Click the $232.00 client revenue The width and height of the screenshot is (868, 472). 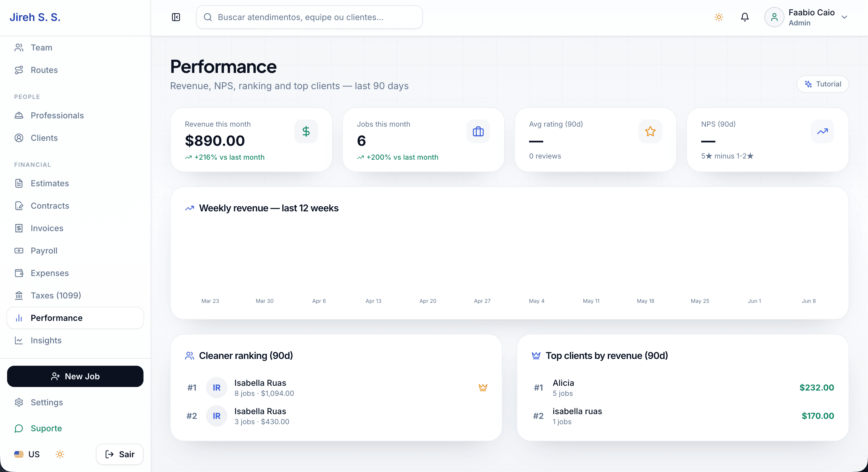click(x=817, y=388)
